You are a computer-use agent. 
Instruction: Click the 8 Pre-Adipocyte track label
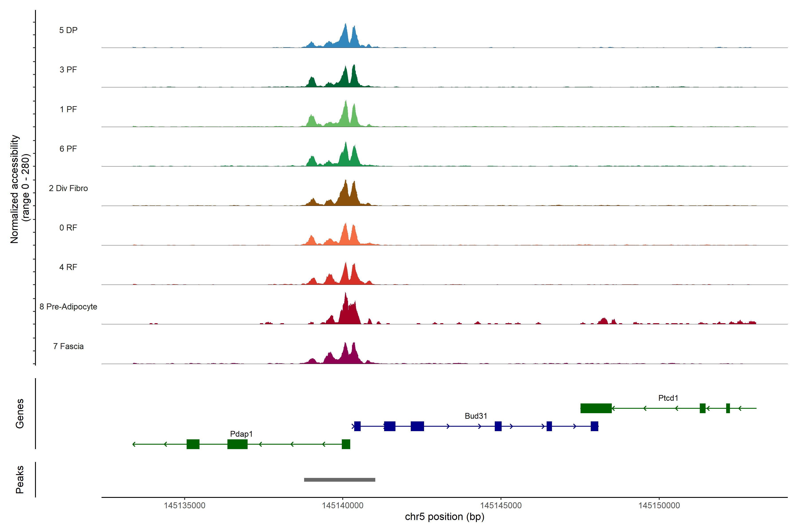68,306
